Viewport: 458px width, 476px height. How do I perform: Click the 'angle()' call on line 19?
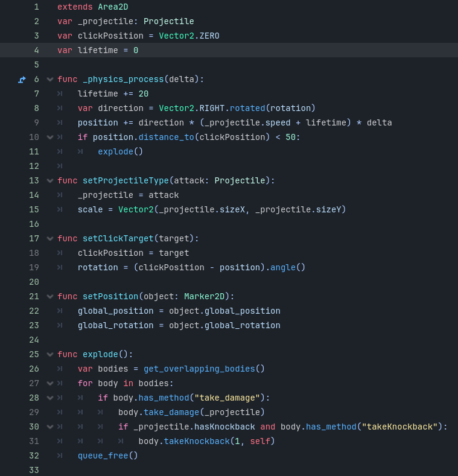pos(288,267)
